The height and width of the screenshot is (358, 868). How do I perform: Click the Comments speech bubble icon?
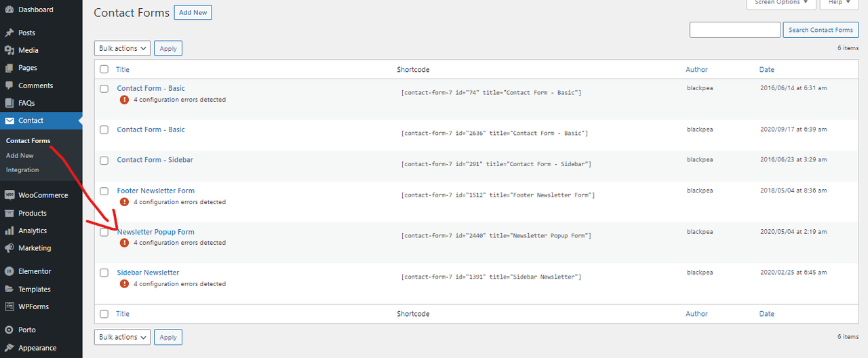[9, 85]
